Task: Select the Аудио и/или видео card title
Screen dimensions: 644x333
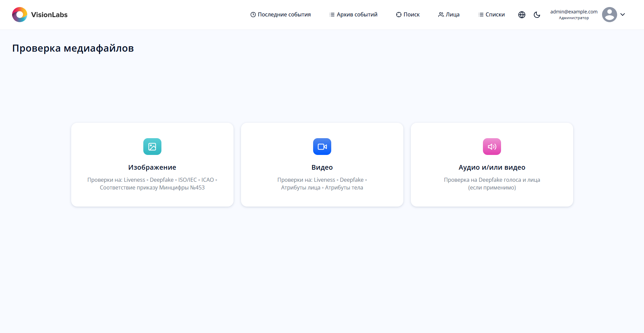Action: click(492, 167)
